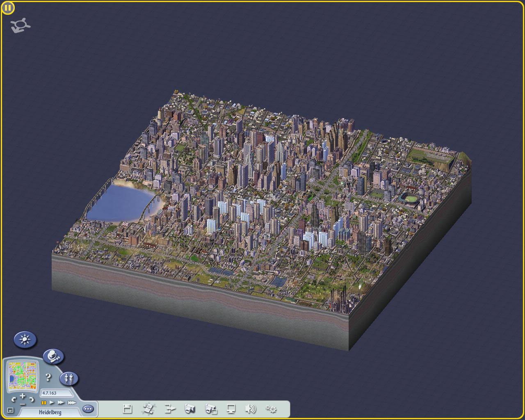Open the camera-with-square photo album icon
The image size is (525, 420).
tap(211, 409)
